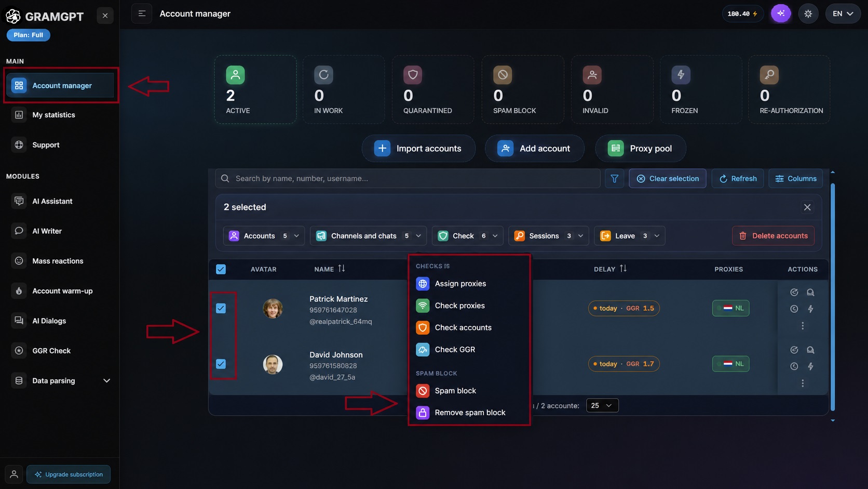Open Account manager in sidebar
The image size is (868, 489).
60,85
